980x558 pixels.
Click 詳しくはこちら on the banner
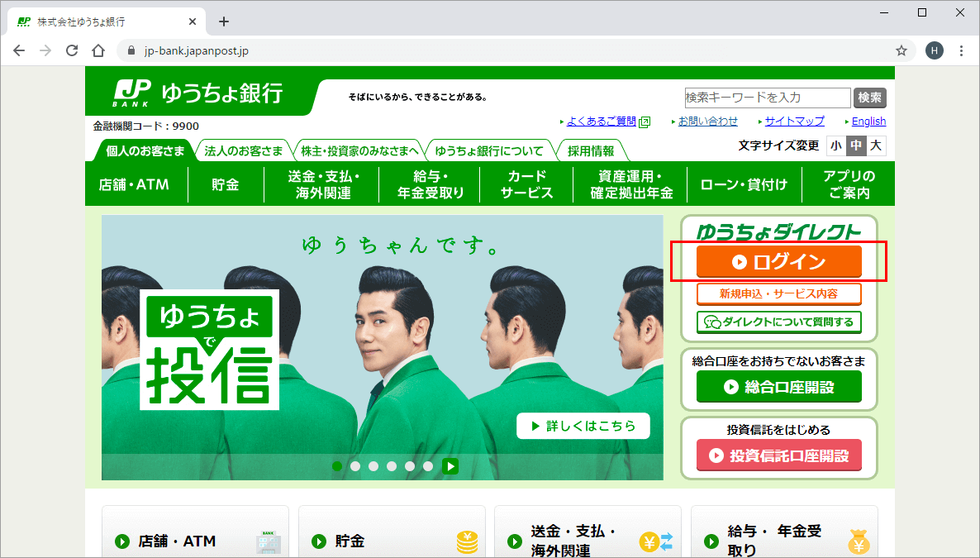pos(583,426)
